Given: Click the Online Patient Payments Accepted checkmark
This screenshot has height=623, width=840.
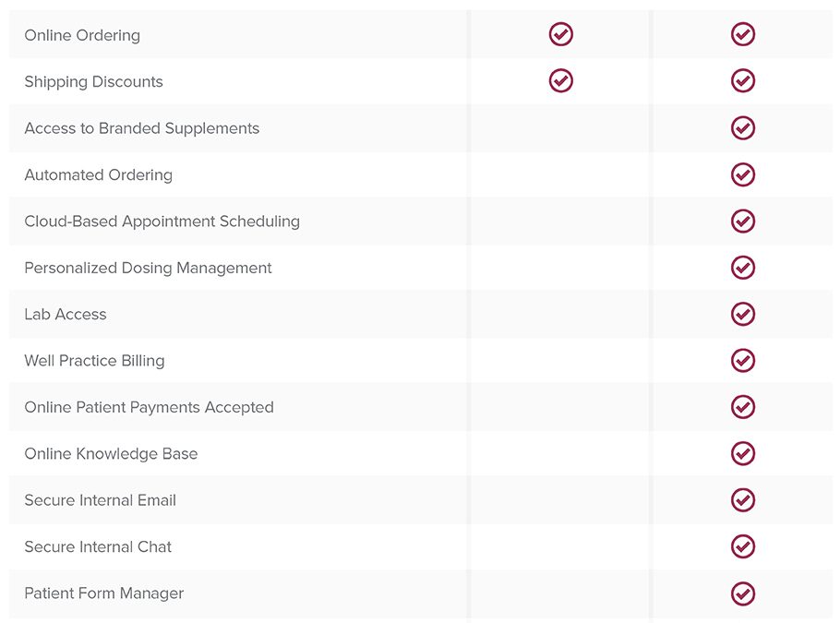Looking at the screenshot, I should [x=743, y=407].
